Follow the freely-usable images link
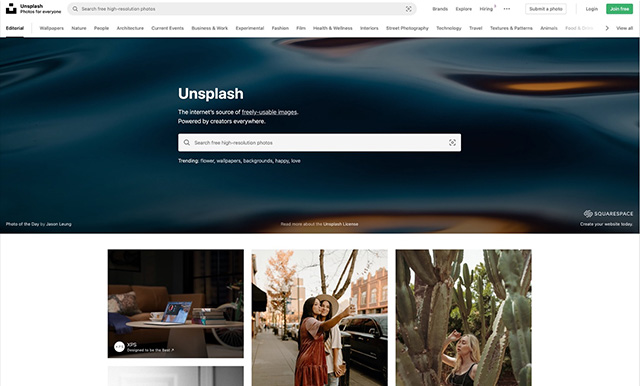This screenshot has height=386, width=640. point(269,112)
